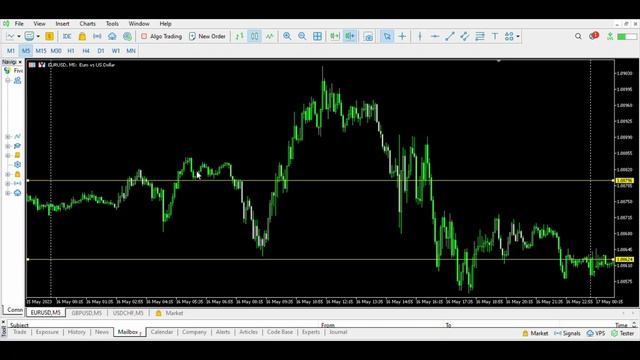Open Tester in the bottom right
This screenshot has width=640, height=360.
623,333
